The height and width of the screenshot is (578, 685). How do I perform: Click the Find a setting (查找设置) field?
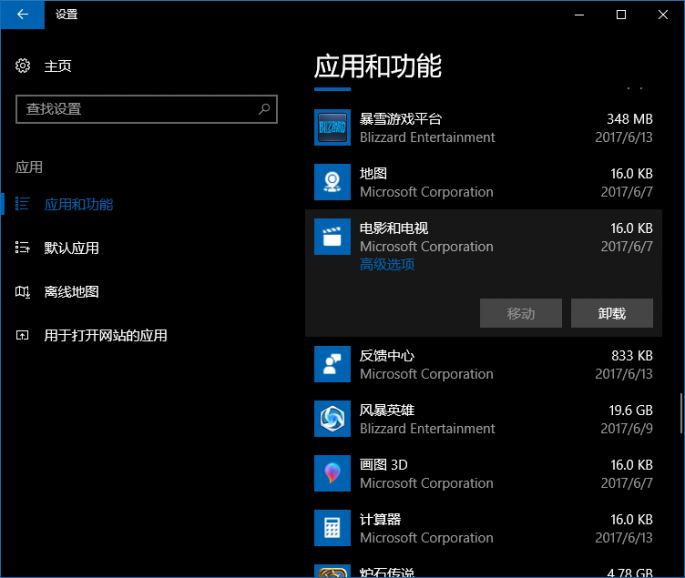(x=136, y=109)
